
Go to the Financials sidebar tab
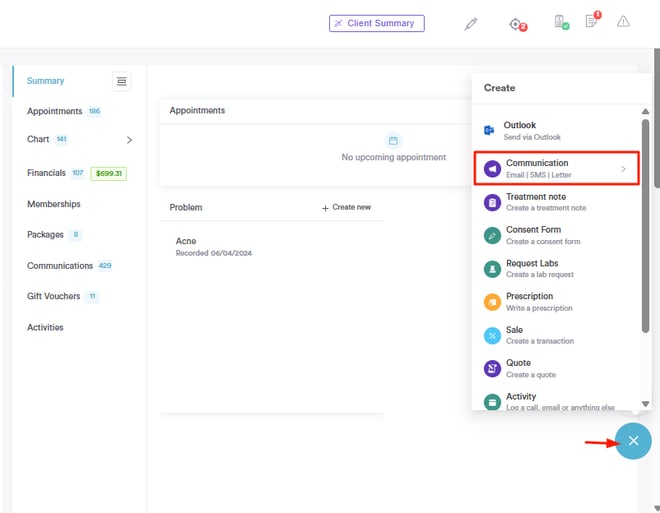46,173
